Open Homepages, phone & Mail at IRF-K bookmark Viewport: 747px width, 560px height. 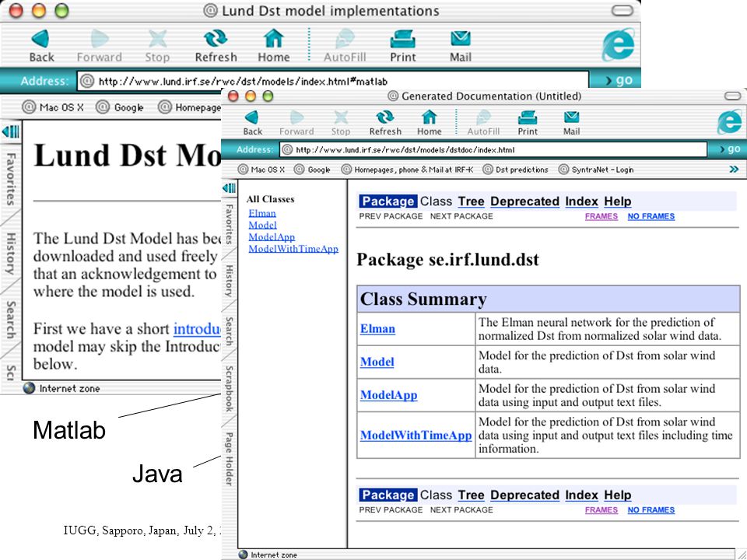tap(407, 170)
